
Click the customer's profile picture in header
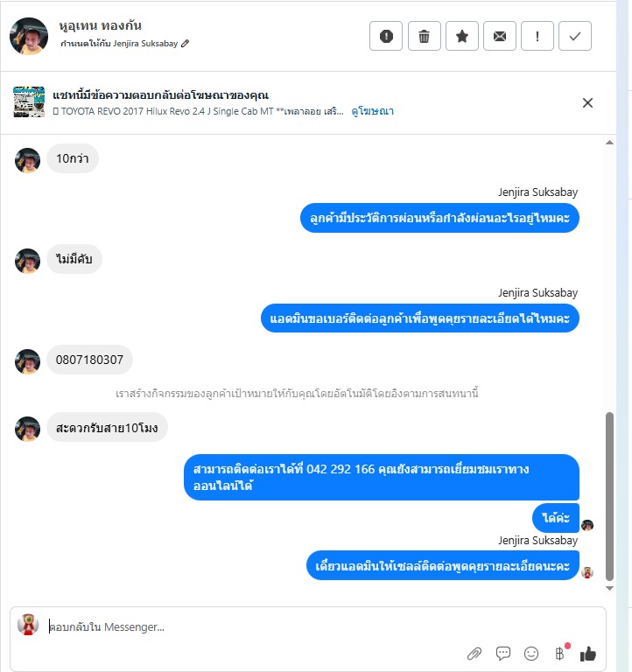tap(29, 36)
